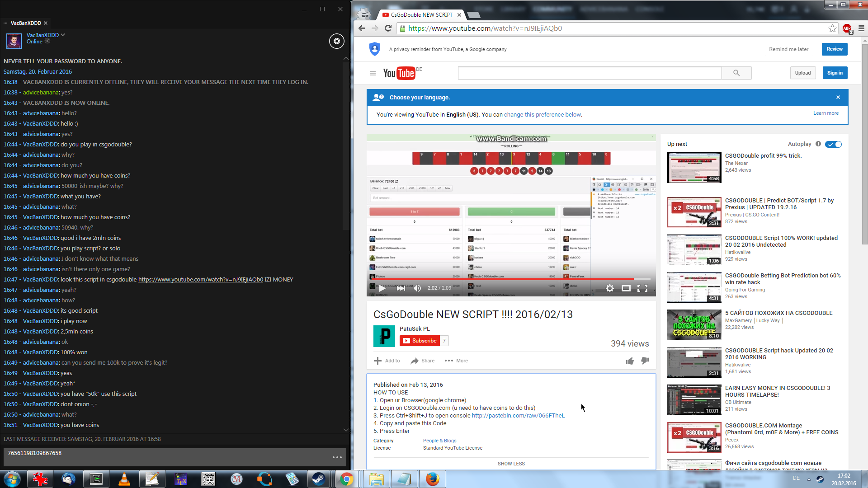Viewport: 868px width, 488px height.
Task: Mute the video with speaker icon
Action: click(417, 288)
